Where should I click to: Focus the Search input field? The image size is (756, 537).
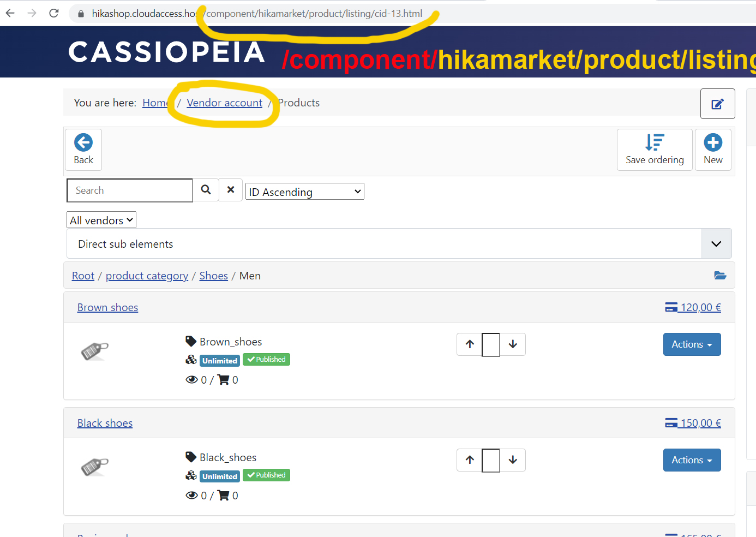point(130,190)
